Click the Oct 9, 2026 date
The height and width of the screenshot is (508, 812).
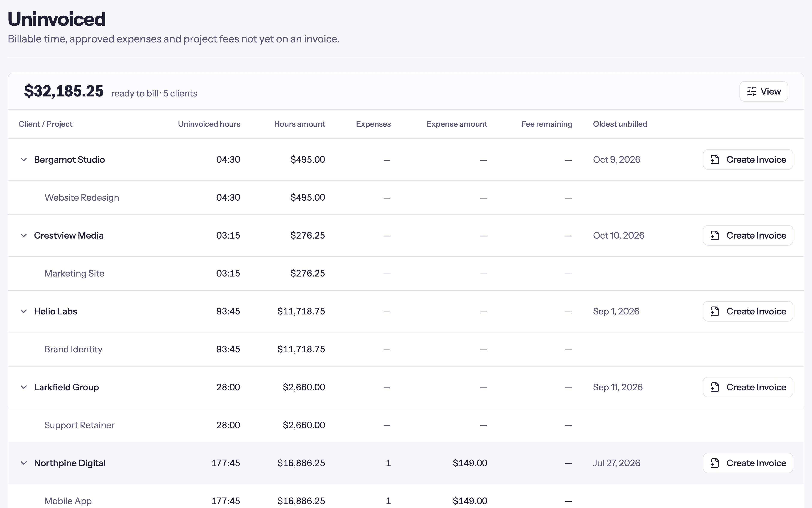tap(616, 160)
